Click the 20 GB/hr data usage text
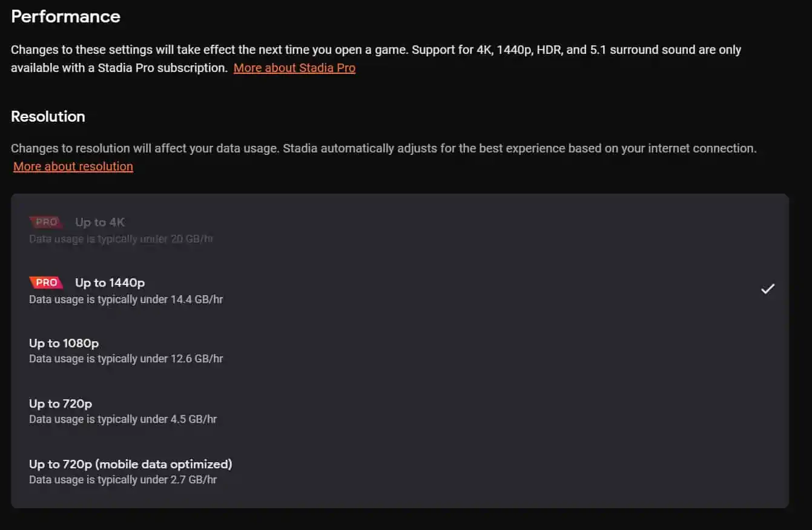The width and height of the screenshot is (812, 530). (121, 239)
